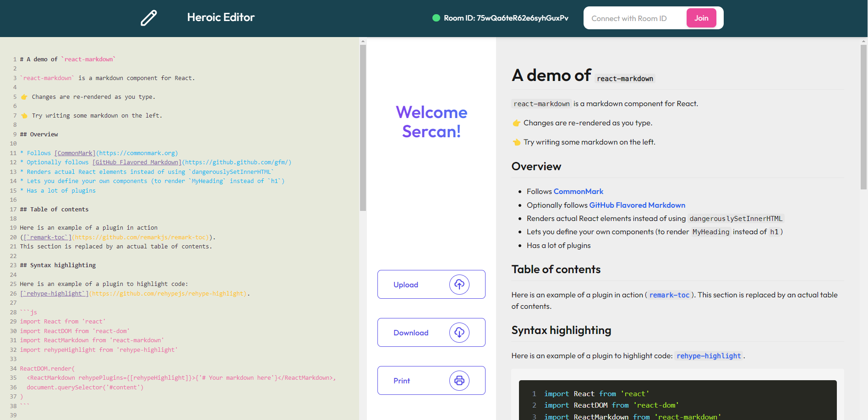Click the Upload button label
The image size is (868, 420).
[406, 285]
